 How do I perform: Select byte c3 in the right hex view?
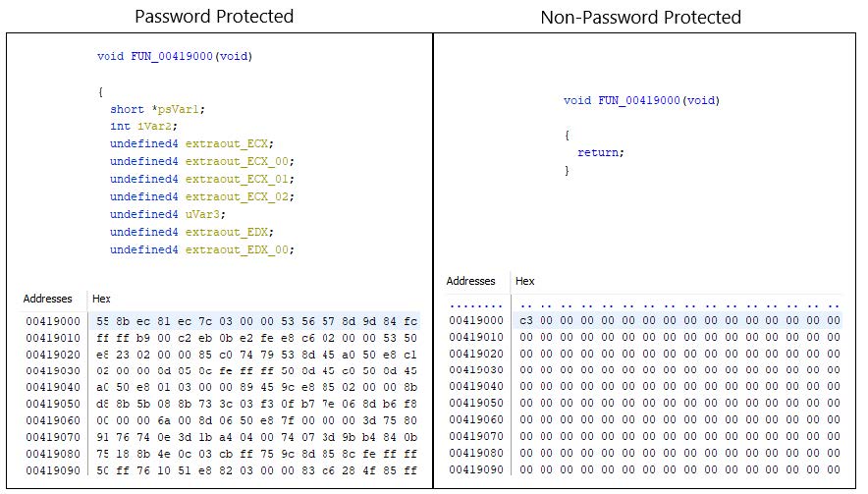click(x=526, y=320)
